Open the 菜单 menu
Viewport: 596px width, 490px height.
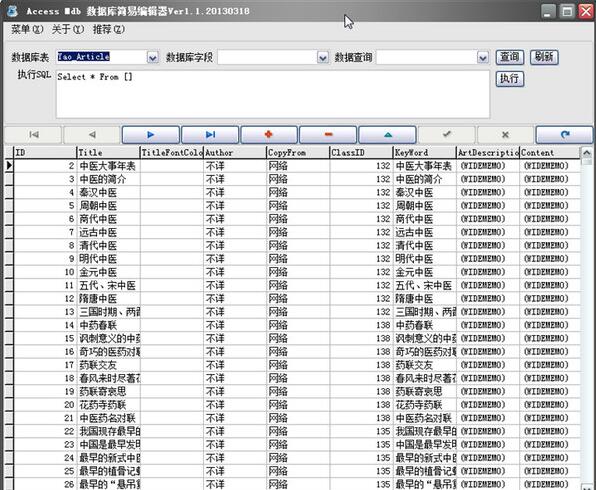[x=27, y=29]
